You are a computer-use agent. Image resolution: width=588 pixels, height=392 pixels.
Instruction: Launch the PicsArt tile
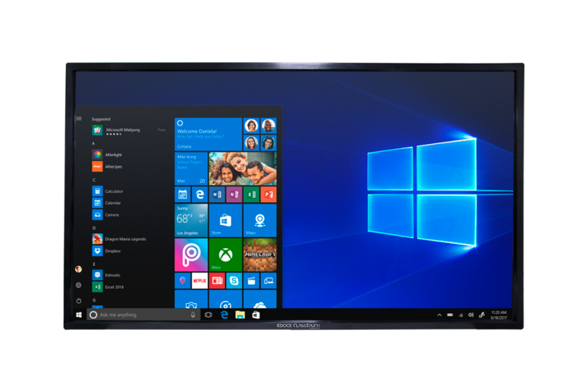[191, 255]
